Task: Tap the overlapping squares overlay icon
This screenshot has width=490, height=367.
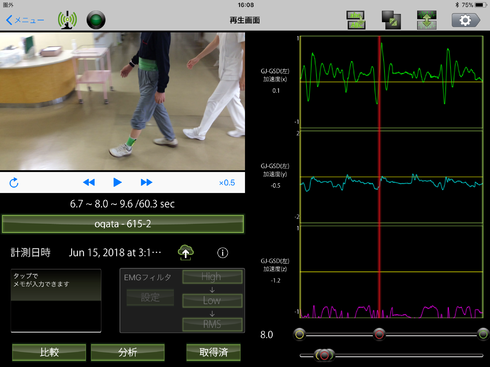Action: coord(391,20)
